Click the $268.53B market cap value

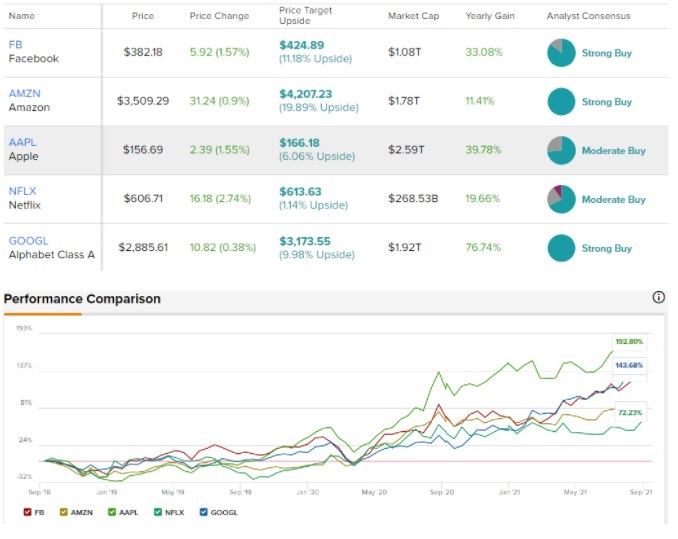coord(413,199)
